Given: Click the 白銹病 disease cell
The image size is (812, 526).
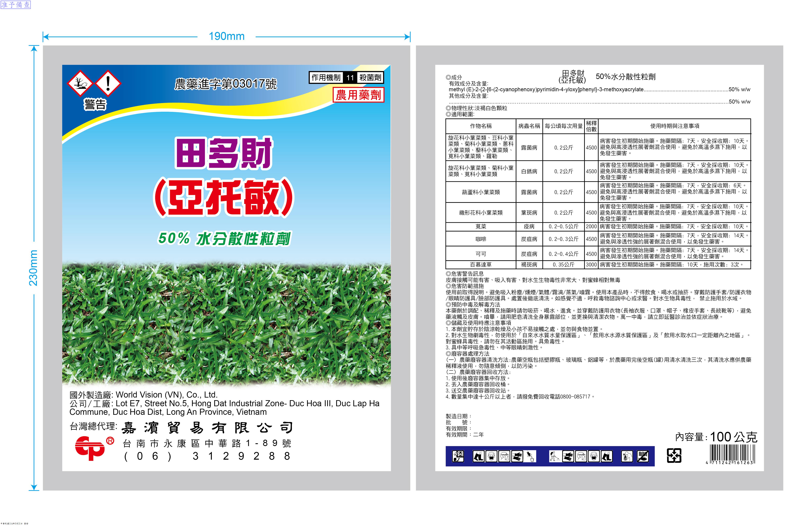Looking at the screenshot, I should point(529,172).
